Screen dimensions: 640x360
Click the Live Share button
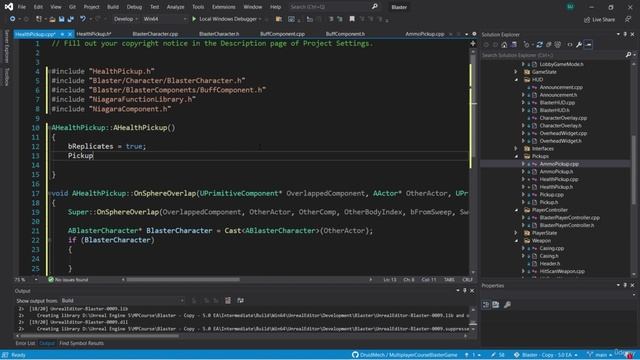599,19
